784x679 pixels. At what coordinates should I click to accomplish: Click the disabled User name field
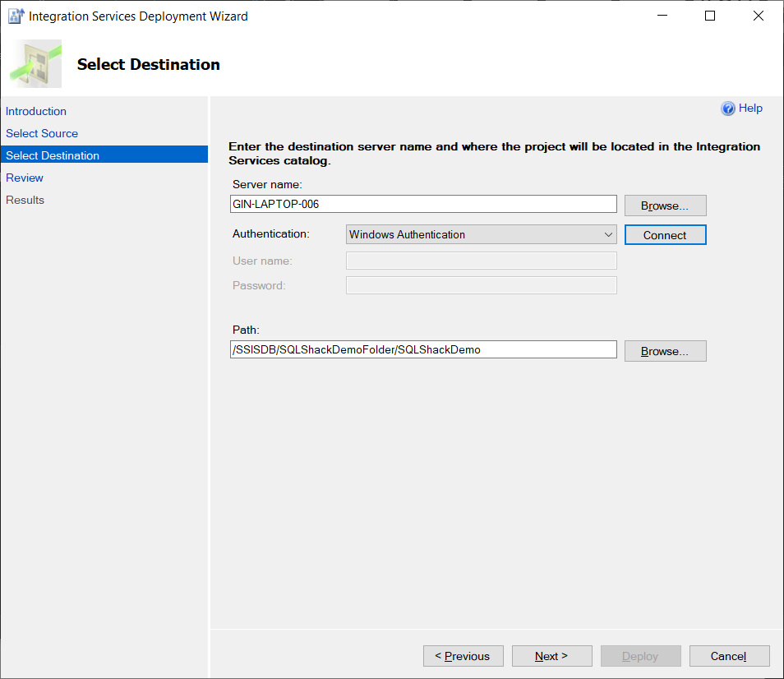481,261
